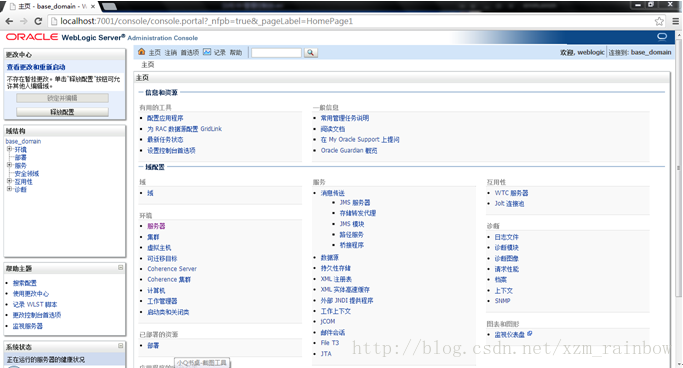Open 监视服务器 help topic link

click(27, 326)
